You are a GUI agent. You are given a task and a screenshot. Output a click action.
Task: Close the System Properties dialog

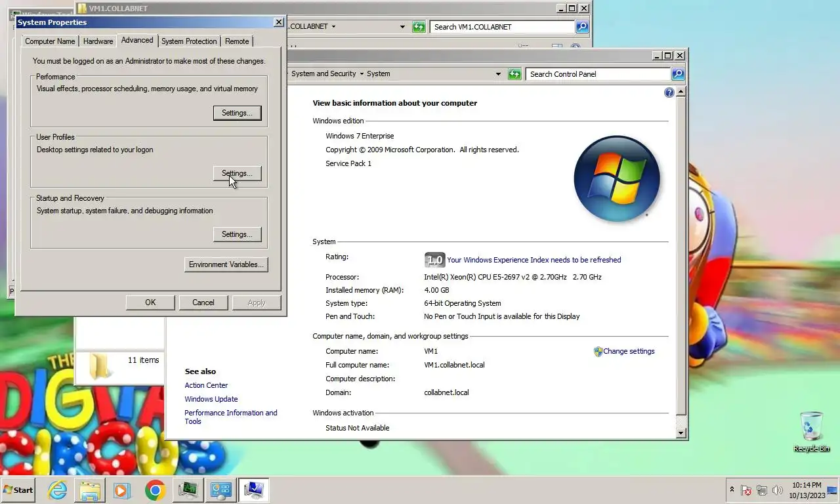click(279, 22)
